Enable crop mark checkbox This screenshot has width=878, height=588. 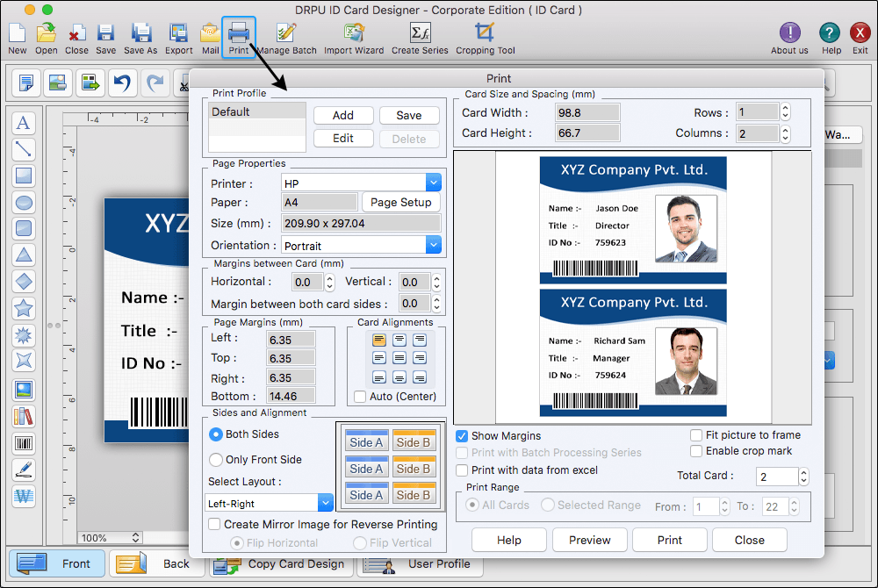(696, 451)
